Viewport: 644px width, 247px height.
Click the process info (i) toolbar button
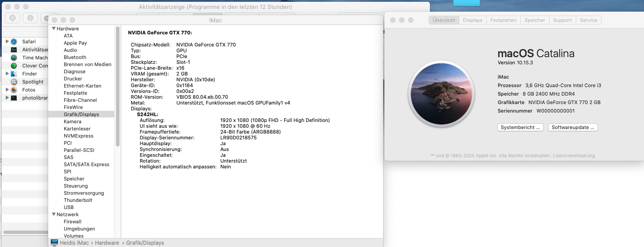(30, 18)
